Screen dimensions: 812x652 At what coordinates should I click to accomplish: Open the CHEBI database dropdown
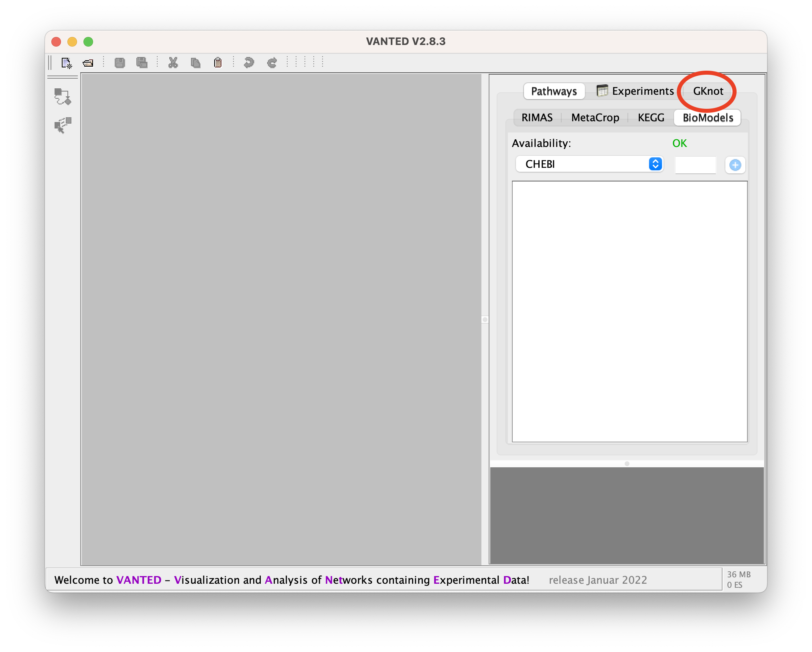click(x=589, y=164)
